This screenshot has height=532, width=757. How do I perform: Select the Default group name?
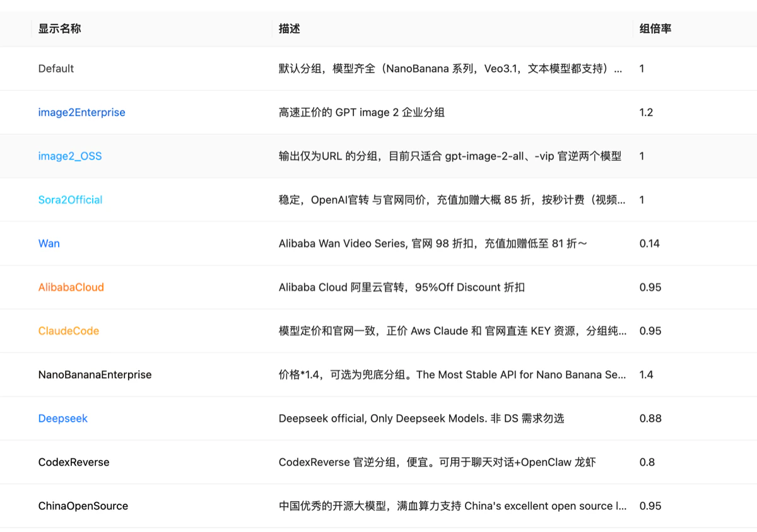click(56, 68)
